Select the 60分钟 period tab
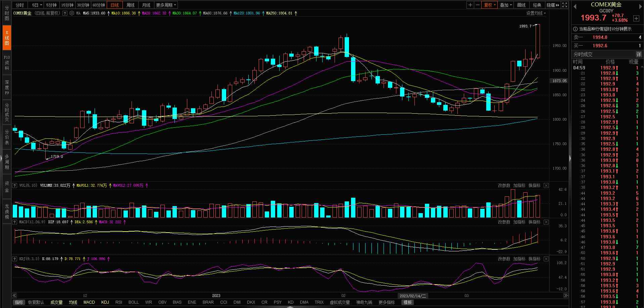This screenshot has width=644, height=308. [x=99, y=5]
